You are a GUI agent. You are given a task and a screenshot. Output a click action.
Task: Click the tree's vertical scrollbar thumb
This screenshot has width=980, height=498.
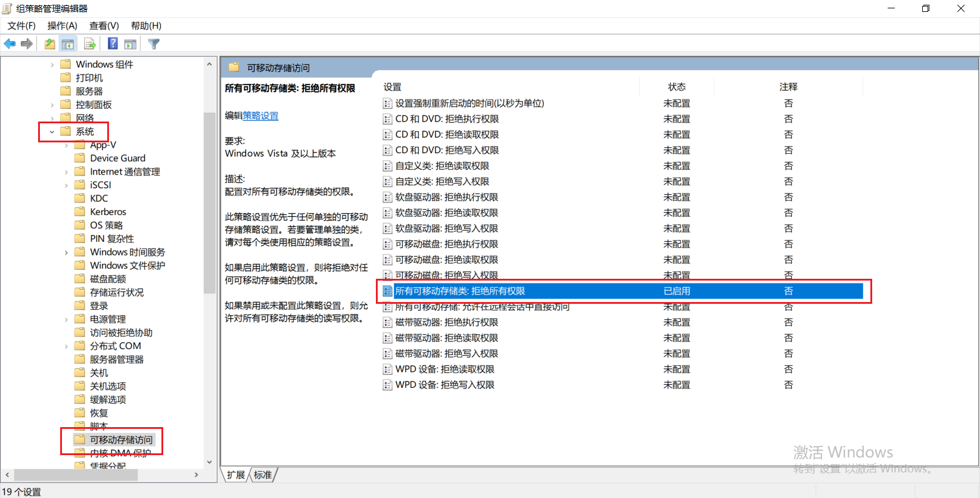pyautogui.click(x=209, y=203)
